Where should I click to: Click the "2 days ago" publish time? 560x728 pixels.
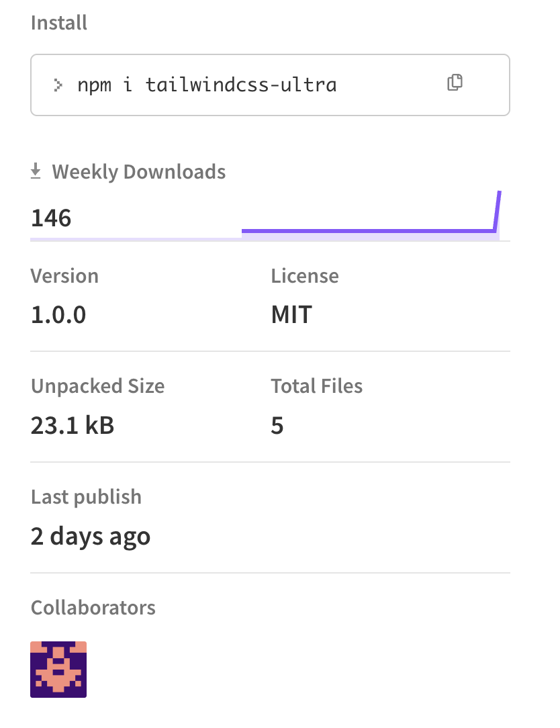click(91, 536)
